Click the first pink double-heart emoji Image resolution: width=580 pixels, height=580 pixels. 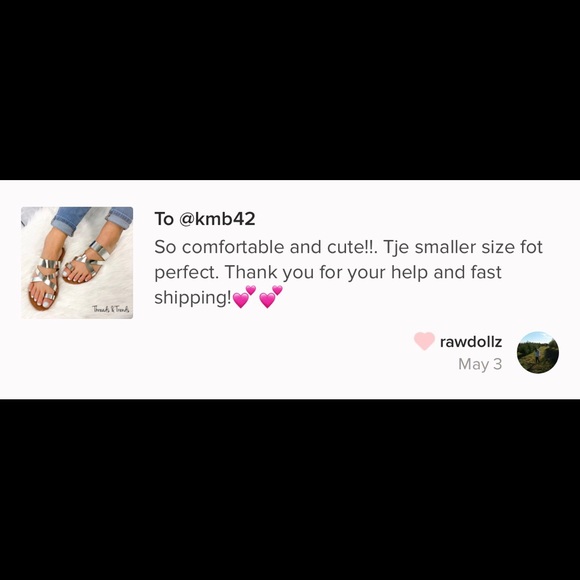245,297
